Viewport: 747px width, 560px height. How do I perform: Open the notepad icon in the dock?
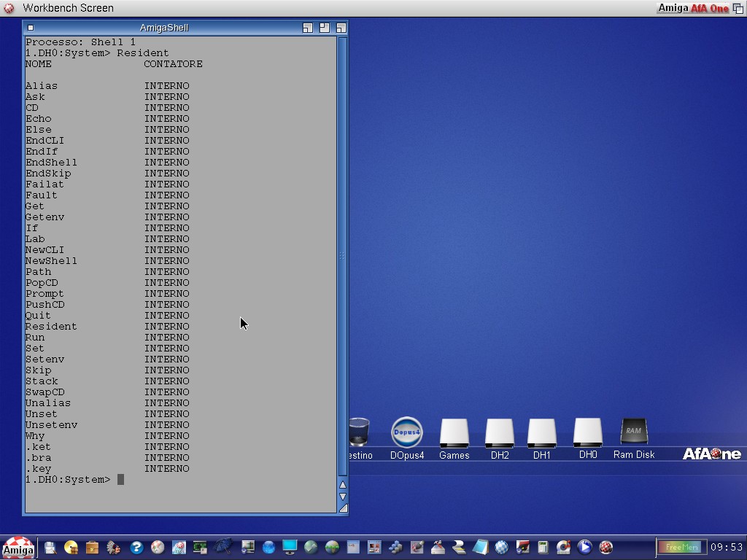(x=480, y=547)
